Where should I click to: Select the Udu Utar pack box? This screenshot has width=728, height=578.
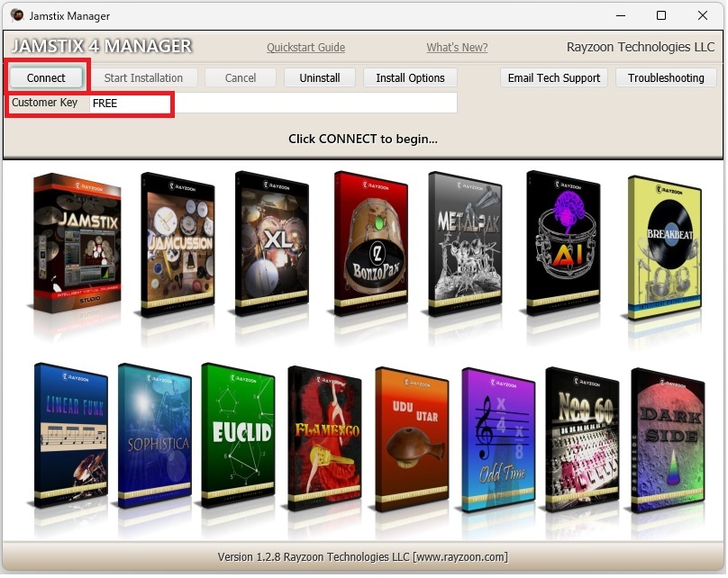pos(412,438)
